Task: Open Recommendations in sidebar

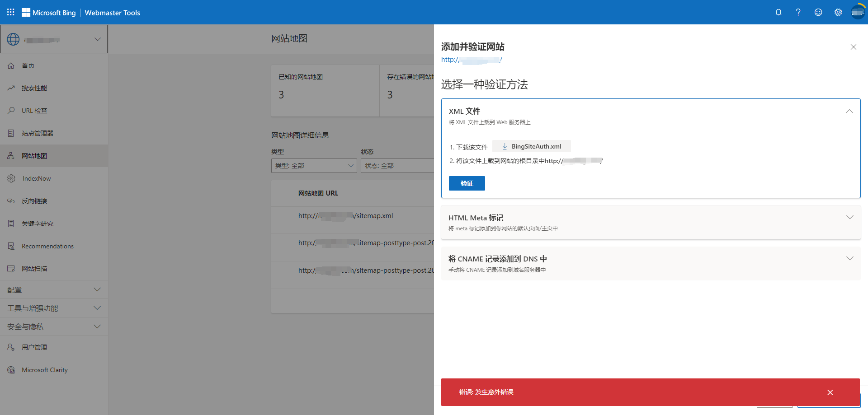Action: click(54, 246)
